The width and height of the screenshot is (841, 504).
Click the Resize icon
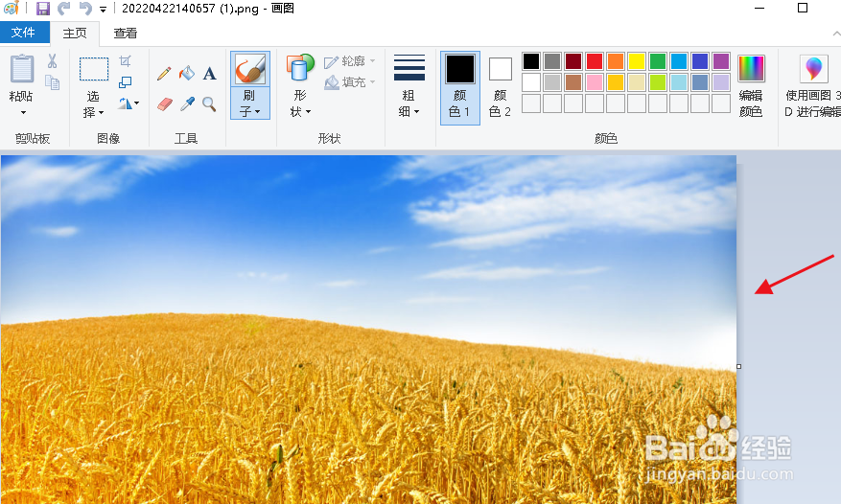tap(125, 82)
